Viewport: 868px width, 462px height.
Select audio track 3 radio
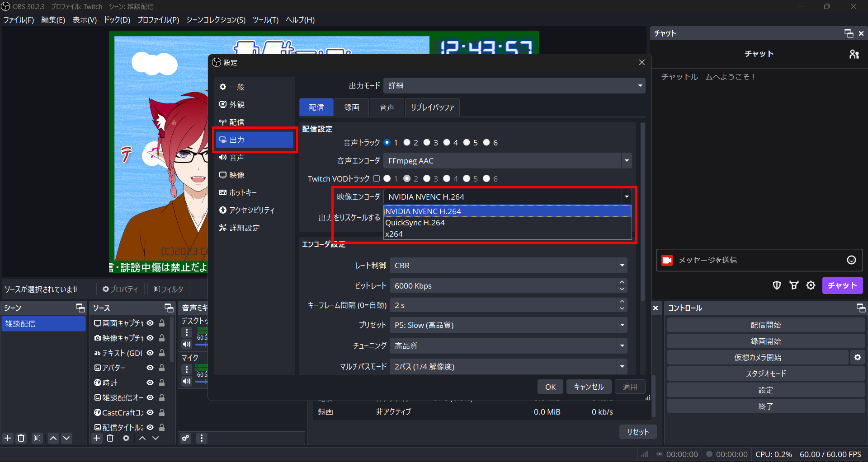click(427, 142)
